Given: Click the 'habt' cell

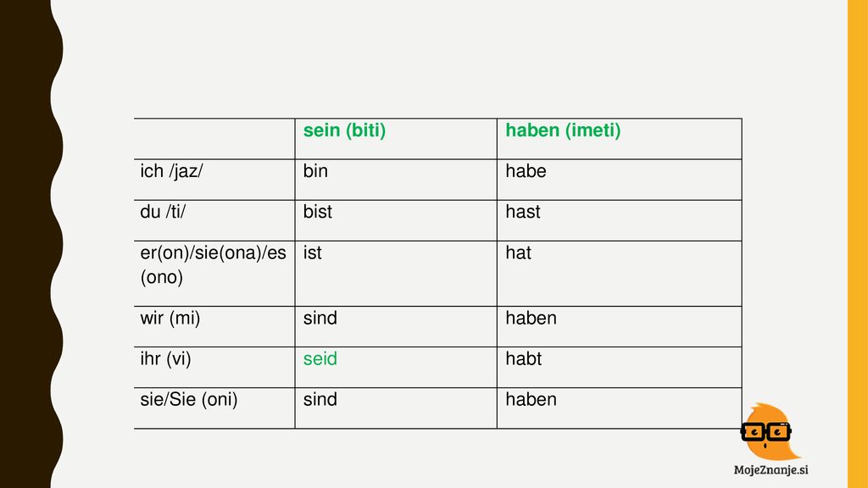Looking at the screenshot, I should pos(620,368).
